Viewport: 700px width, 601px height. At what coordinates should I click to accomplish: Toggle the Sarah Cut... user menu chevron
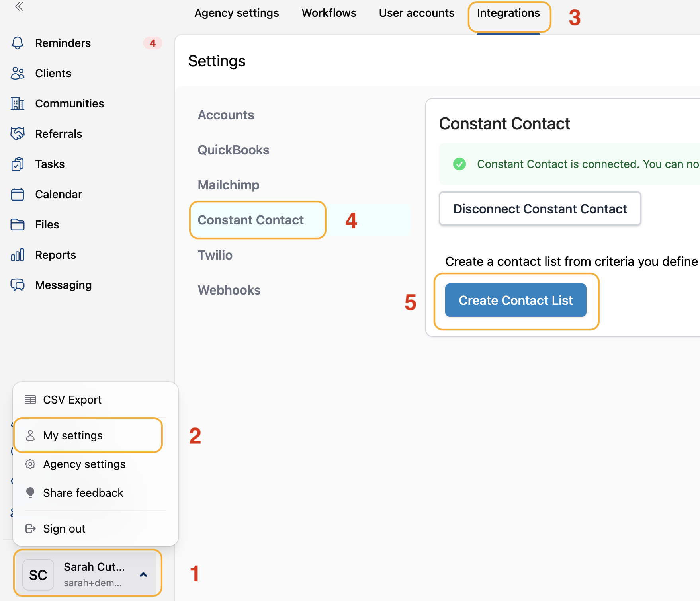[x=143, y=574]
